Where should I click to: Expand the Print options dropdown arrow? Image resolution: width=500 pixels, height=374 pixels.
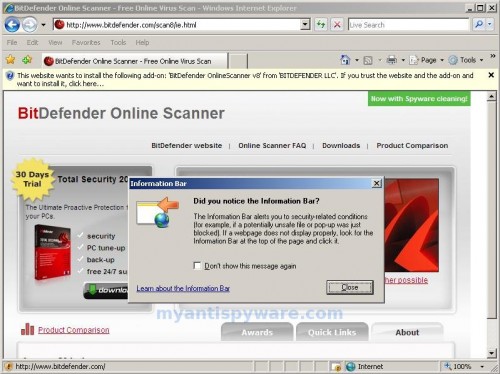click(x=403, y=60)
